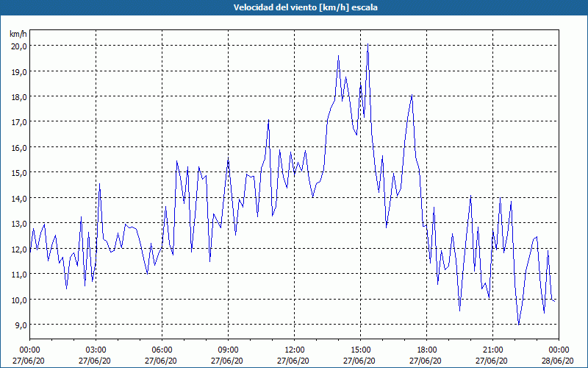
Task: Click the 21:00 time axis label
Action: pyautogui.click(x=492, y=350)
